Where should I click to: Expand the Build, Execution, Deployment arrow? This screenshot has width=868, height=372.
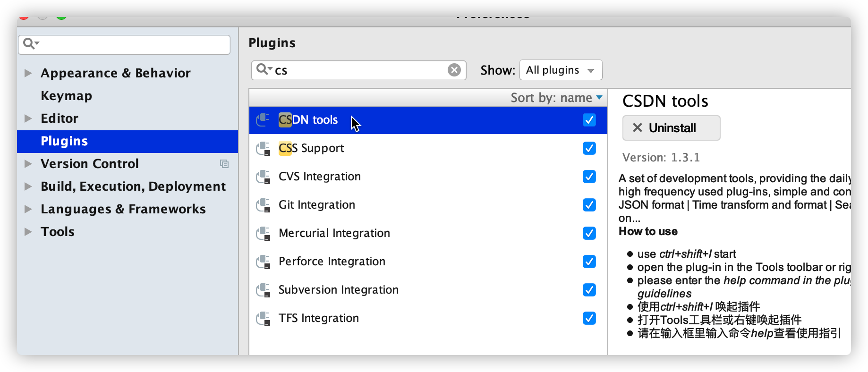tap(28, 186)
